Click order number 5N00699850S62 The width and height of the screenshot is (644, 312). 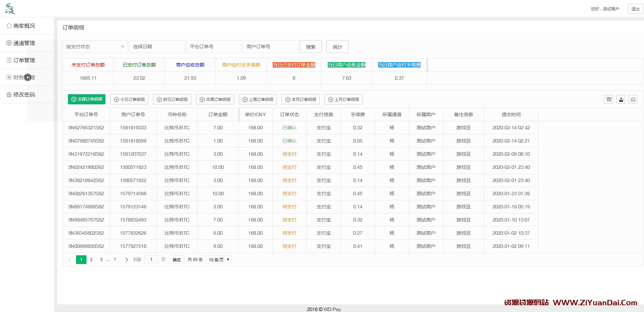click(x=86, y=246)
